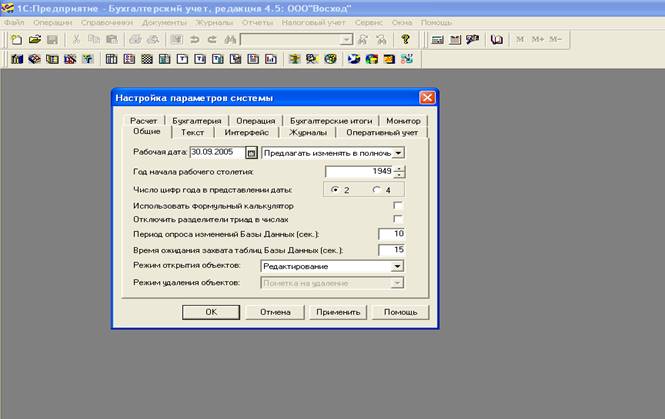Click the Open file folder icon

click(35, 39)
